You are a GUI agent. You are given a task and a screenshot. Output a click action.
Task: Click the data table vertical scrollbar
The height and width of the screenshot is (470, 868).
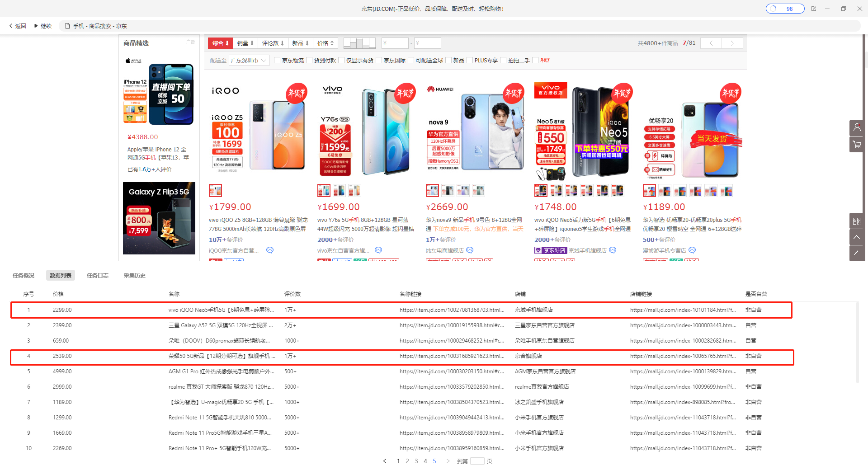[x=857, y=342]
